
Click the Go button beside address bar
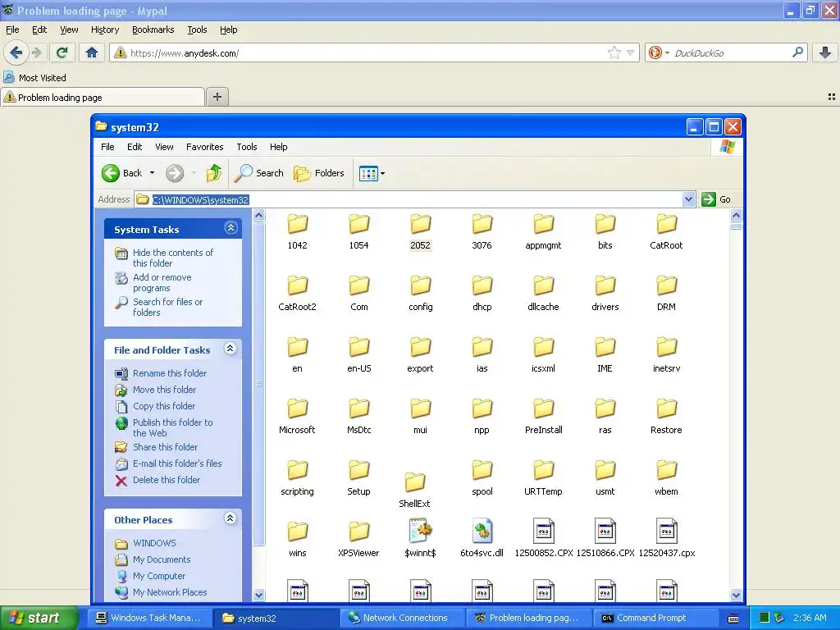[x=716, y=199]
